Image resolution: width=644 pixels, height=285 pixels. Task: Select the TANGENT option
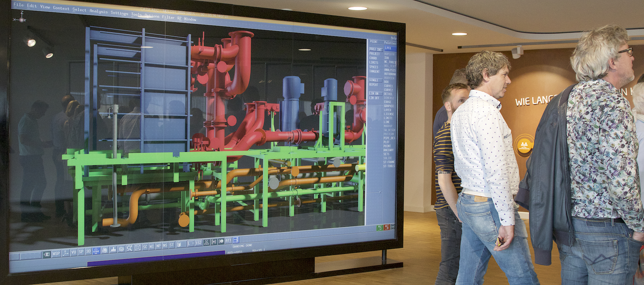tap(375, 71)
